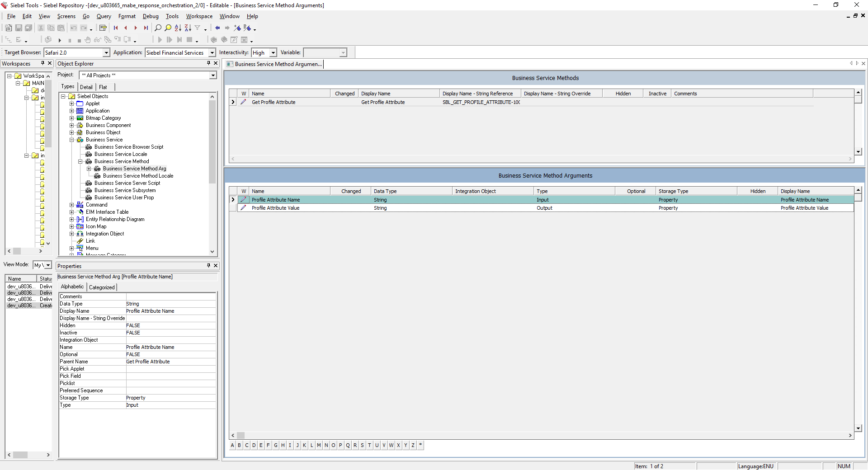Open the Application dropdown

tap(212, 53)
